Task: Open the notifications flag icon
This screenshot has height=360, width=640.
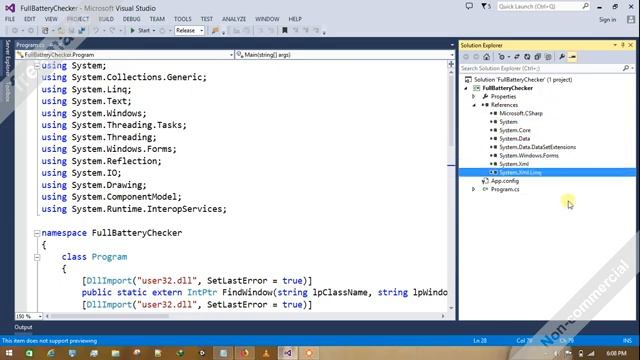Action: point(484,6)
